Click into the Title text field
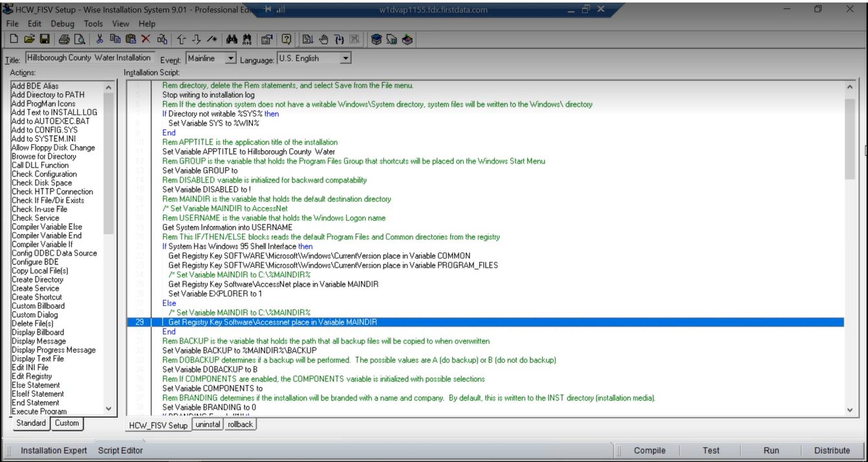868x462 pixels. [x=90, y=58]
